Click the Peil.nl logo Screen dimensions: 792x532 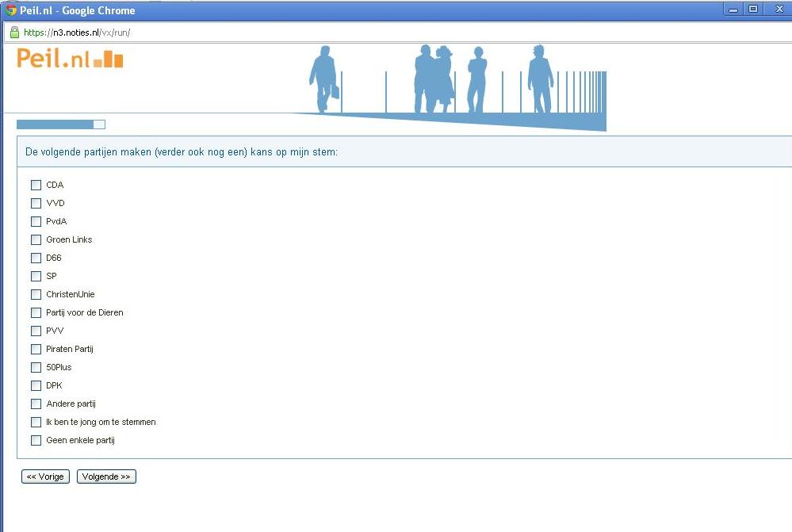click(x=70, y=59)
